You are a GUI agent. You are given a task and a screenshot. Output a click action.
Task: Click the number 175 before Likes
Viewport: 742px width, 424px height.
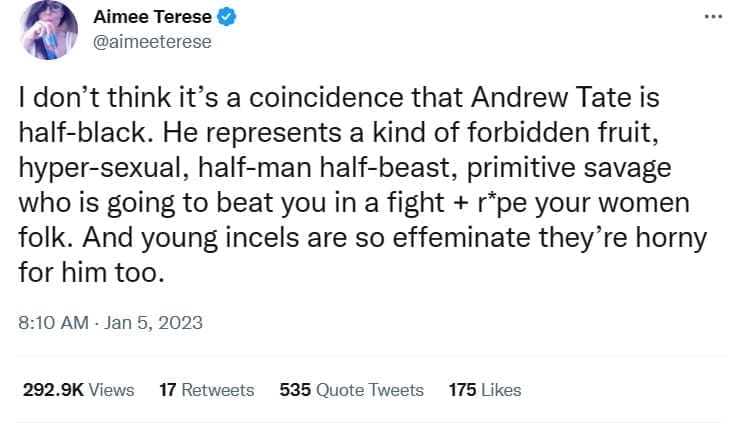[x=462, y=390]
